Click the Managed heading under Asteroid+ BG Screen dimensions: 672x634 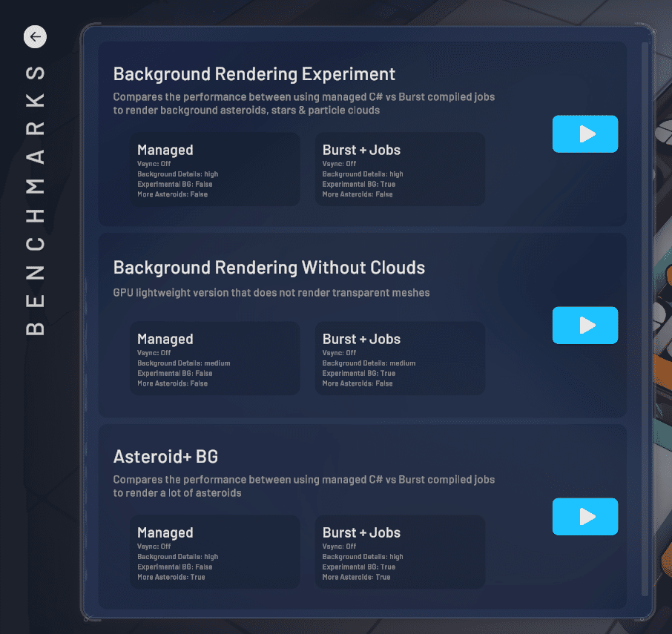click(165, 532)
